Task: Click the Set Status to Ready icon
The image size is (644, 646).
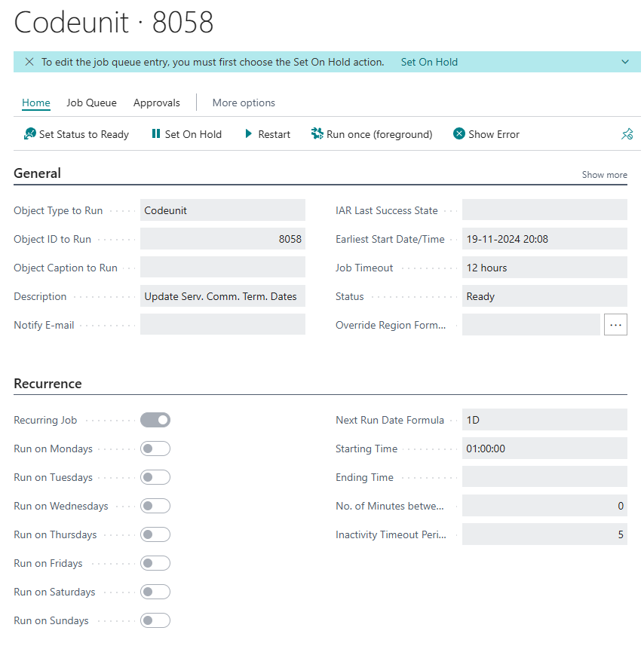Action: 29,134
